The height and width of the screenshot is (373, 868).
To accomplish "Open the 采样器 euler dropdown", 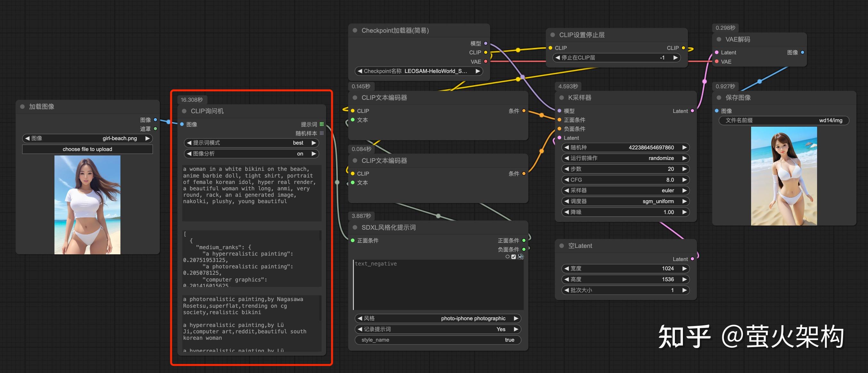I will click(626, 191).
